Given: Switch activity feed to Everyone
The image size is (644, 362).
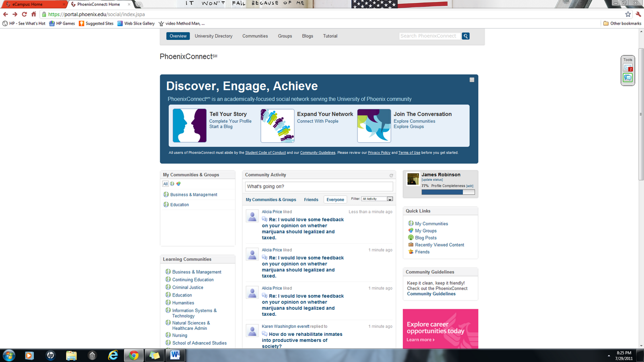Looking at the screenshot, I should 335,200.
